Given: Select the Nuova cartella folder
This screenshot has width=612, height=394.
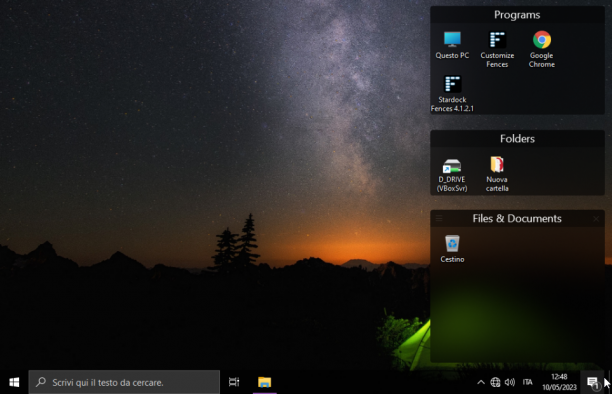Looking at the screenshot, I should point(497,175).
